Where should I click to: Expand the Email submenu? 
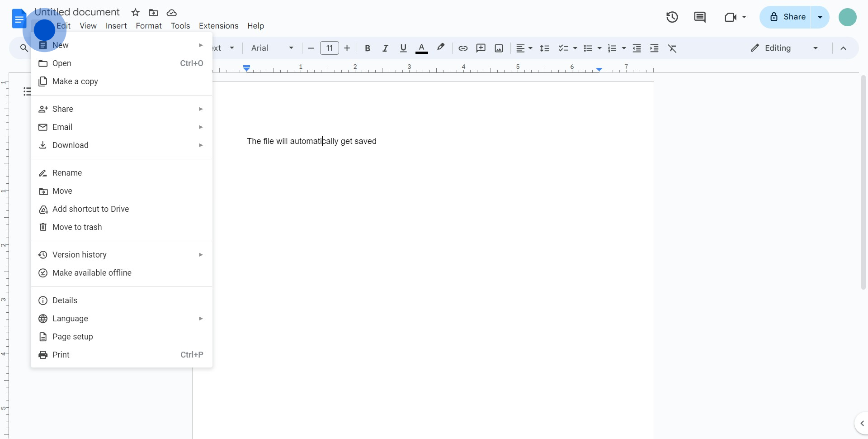(122, 127)
